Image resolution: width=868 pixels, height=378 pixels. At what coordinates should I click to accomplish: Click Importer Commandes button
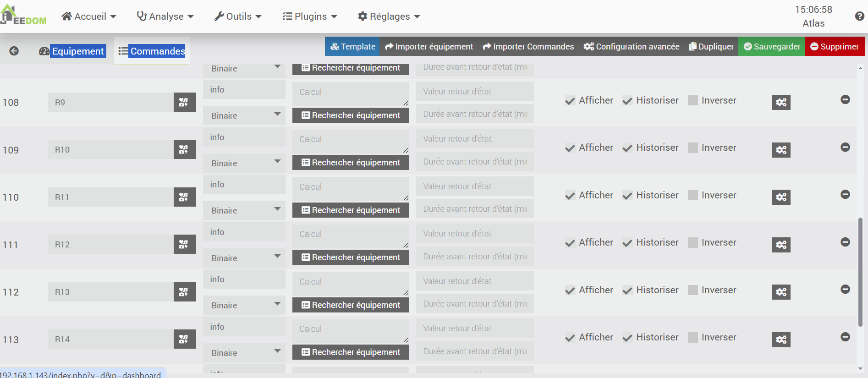(528, 46)
